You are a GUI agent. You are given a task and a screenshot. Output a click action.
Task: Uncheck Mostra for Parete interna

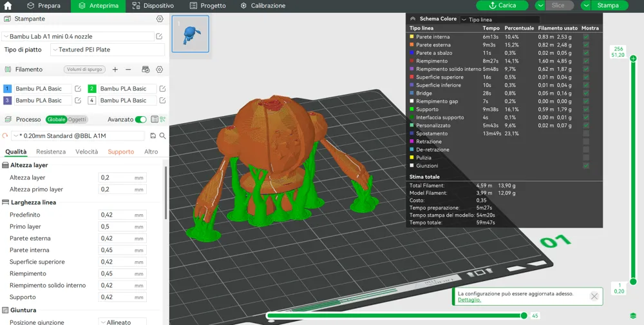pyautogui.click(x=586, y=37)
